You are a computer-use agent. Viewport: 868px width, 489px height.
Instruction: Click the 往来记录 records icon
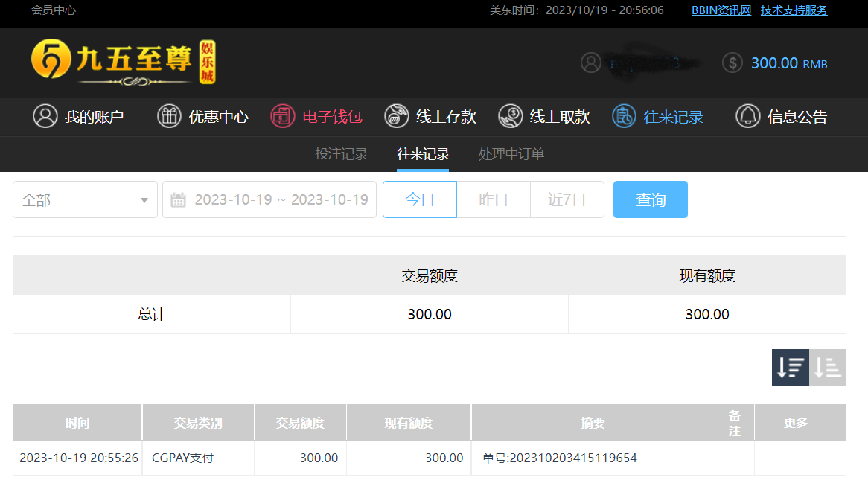[x=624, y=116]
